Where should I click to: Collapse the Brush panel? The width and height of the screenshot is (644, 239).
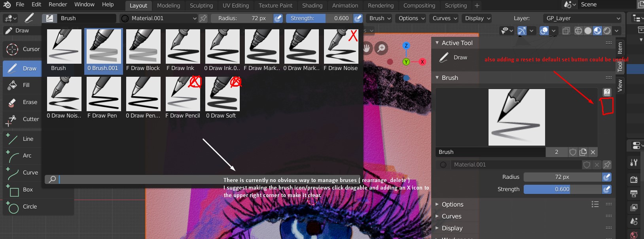(x=437, y=78)
